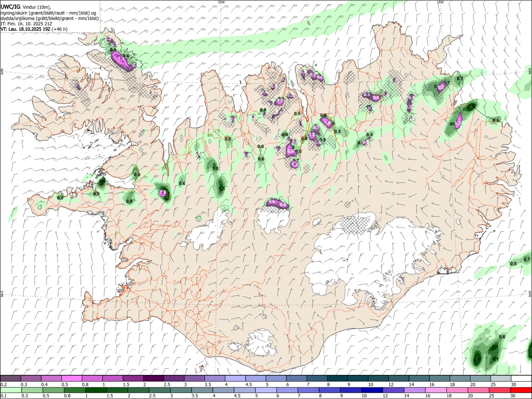Image resolution: width=532 pixels, height=399 pixels.
Task: Click the '1.0' precipitation value on the map
Action: tap(215, 168)
